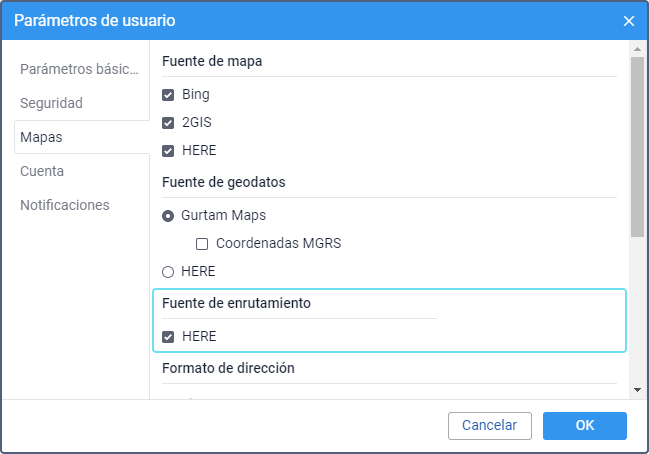Screen dimensions: 649x454
Task: Close the Parámetros de usuario dialog
Action: (628, 21)
